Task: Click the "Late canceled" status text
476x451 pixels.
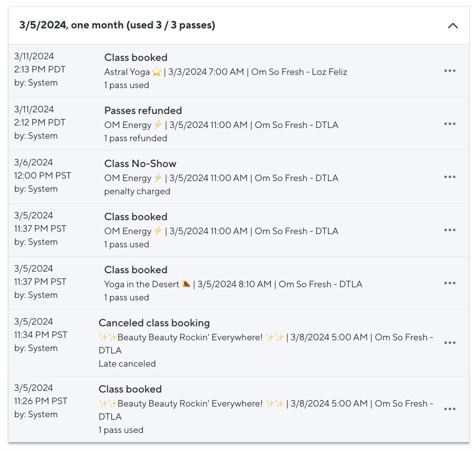Action: click(x=127, y=364)
